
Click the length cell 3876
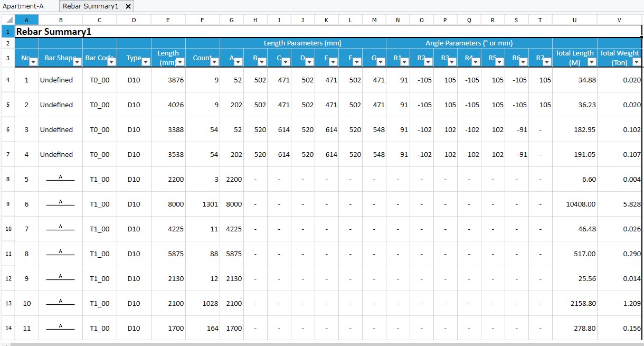[x=168, y=80]
